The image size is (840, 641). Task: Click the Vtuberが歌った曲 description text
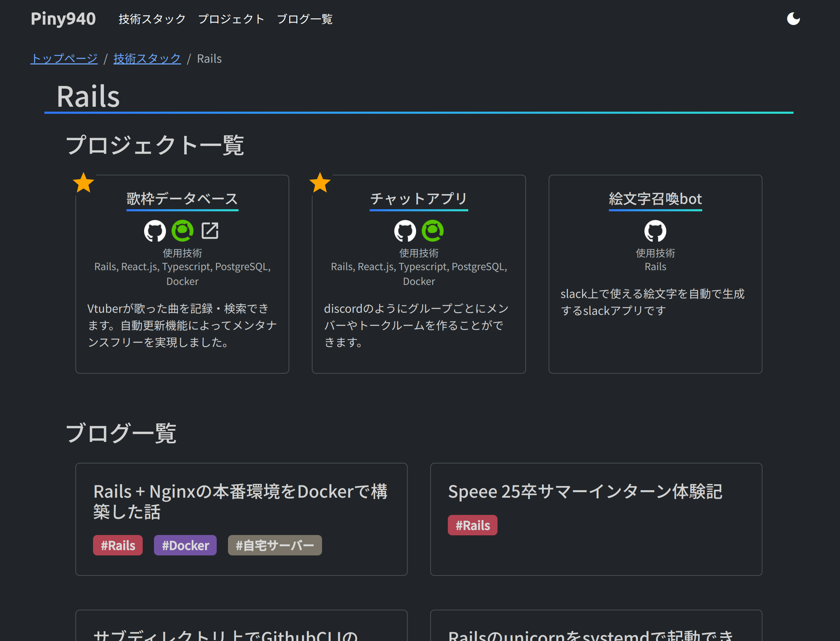(183, 325)
